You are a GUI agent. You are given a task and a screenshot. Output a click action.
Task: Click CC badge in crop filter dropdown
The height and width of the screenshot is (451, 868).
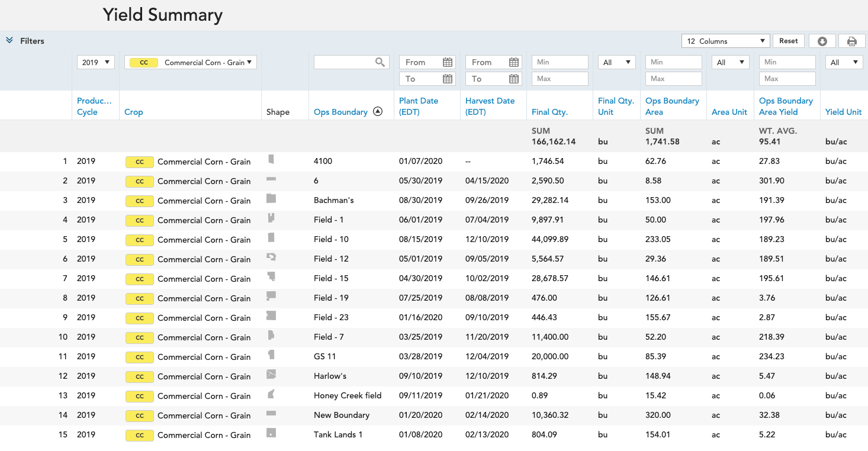[x=144, y=62]
